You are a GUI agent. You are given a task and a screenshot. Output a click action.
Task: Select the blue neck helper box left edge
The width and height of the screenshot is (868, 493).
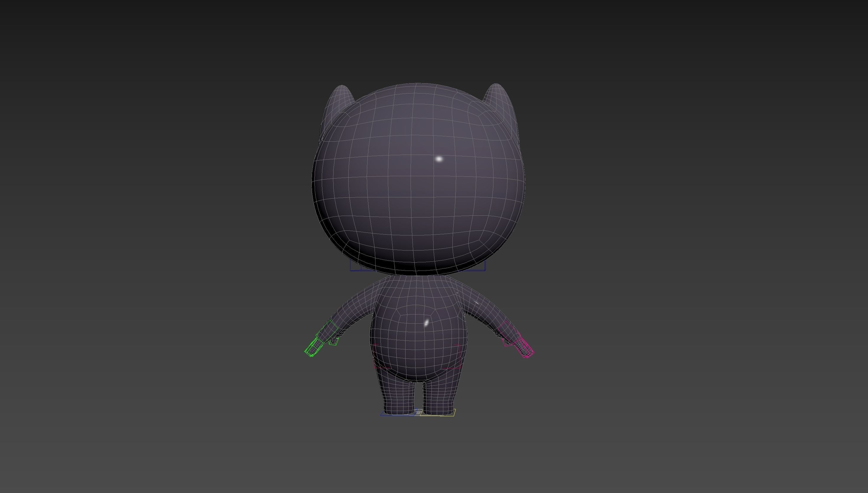click(x=351, y=266)
